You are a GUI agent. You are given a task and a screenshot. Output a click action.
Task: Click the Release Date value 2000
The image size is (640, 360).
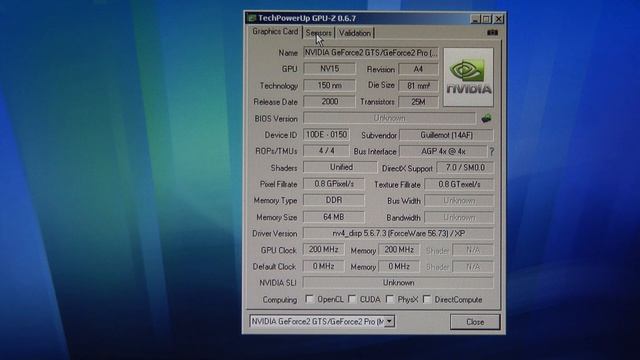[329, 102]
